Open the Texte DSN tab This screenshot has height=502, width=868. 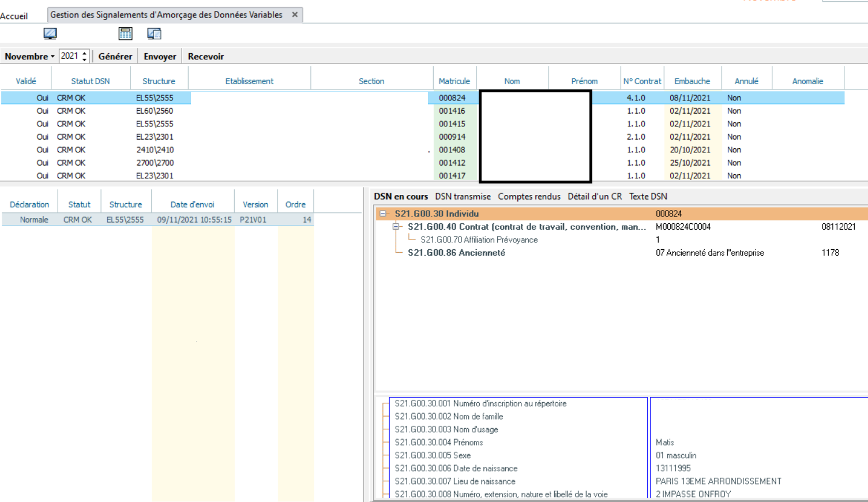[x=648, y=196]
